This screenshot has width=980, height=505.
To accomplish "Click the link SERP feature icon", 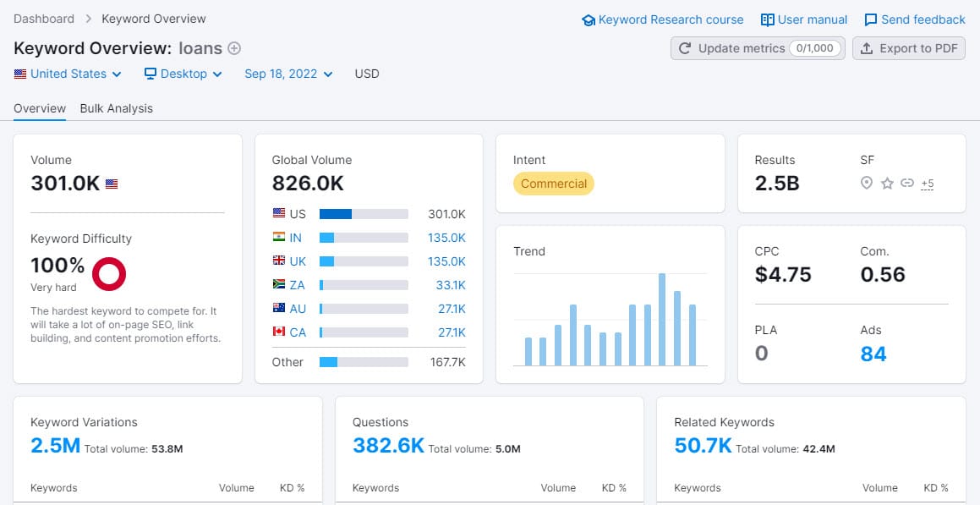I will point(907,183).
